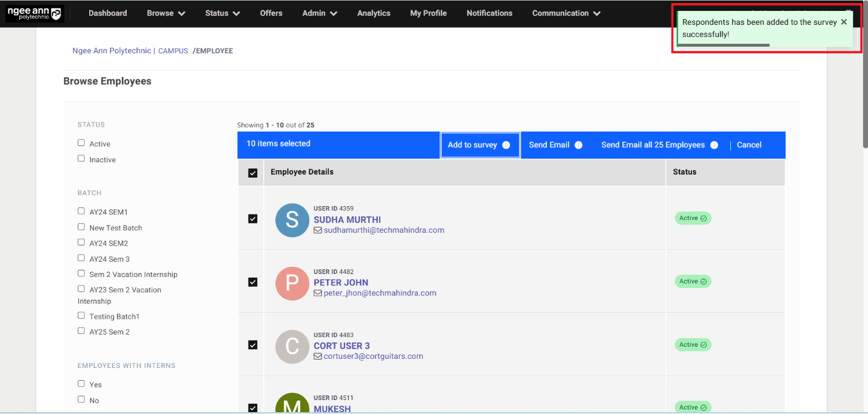
Task: Uncheck the select-all checkbox in the table header
Action: click(x=252, y=173)
